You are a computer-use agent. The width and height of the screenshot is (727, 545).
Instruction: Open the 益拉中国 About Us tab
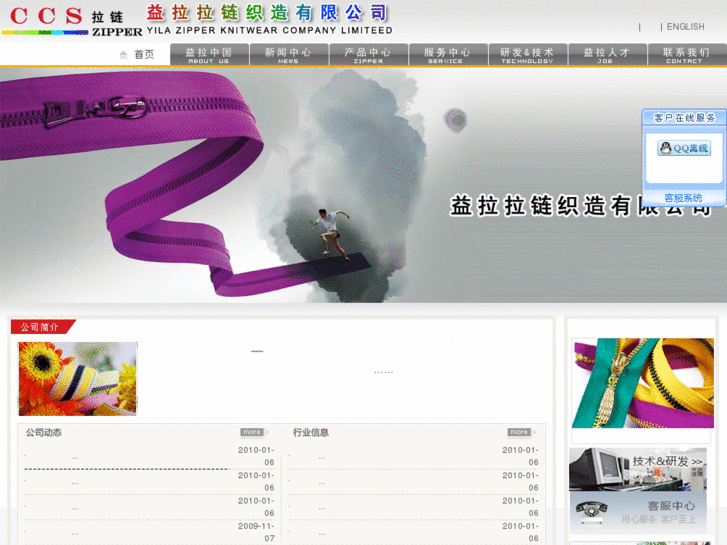coord(210,55)
